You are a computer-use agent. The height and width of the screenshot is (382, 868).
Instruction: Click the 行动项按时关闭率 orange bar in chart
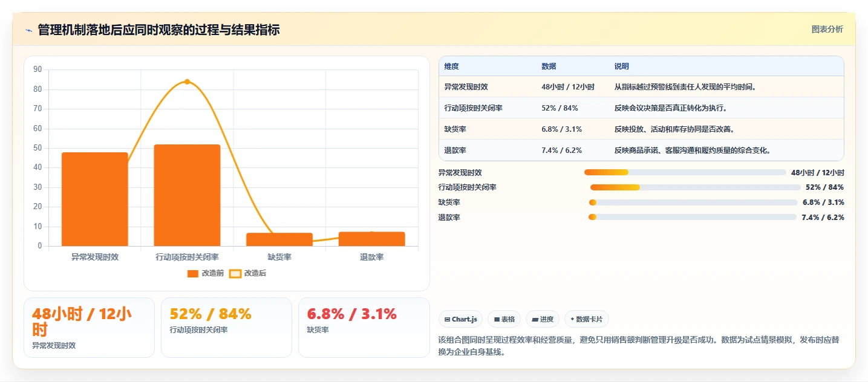(x=187, y=195)
